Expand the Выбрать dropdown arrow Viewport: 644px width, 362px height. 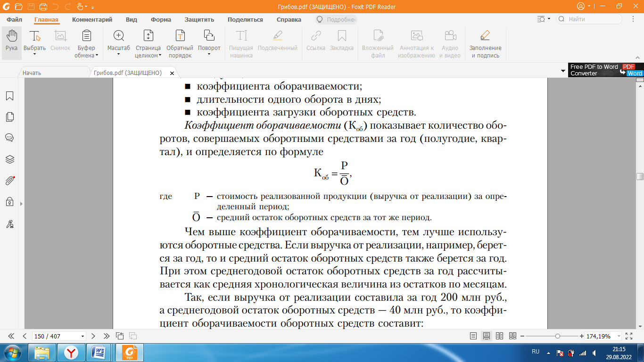[x=34, y=54]
